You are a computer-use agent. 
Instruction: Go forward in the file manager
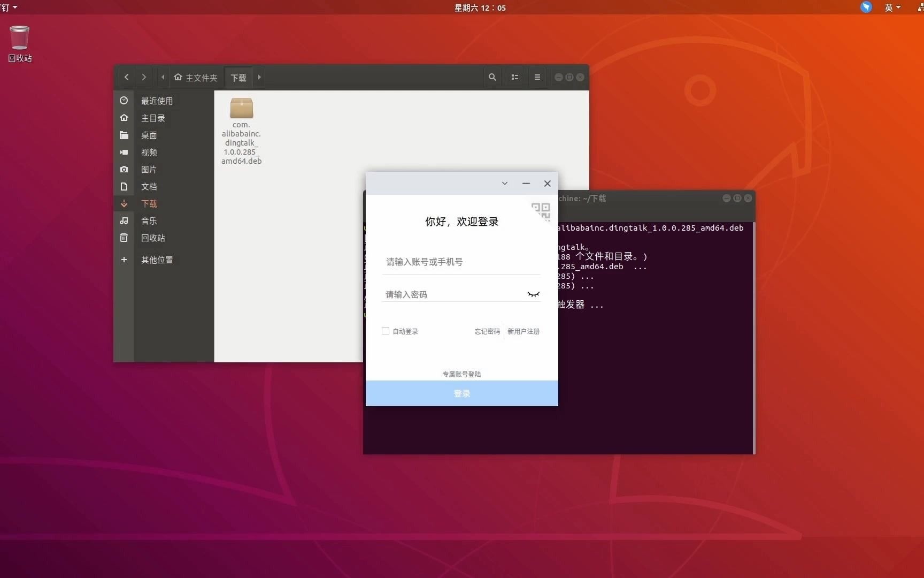click(x=144, y=77)
